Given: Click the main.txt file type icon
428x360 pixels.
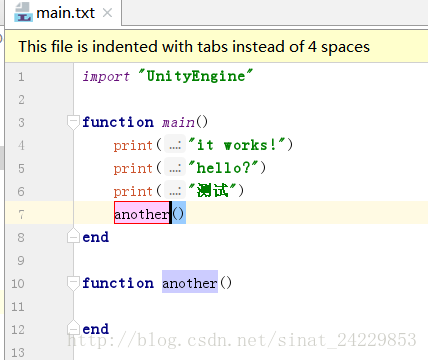Looking at the screenshot, I should pyautogui.click(x=23, y=12).
